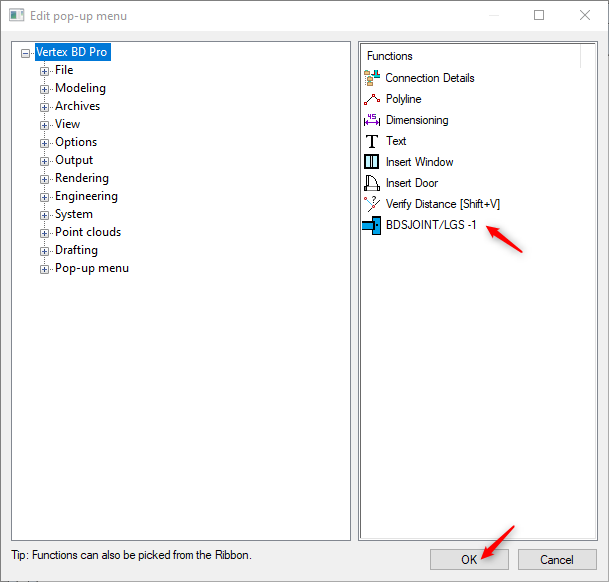This screenshot has height=582, width=609.
Task: Select the Rendering tree label
Action: 82,178
